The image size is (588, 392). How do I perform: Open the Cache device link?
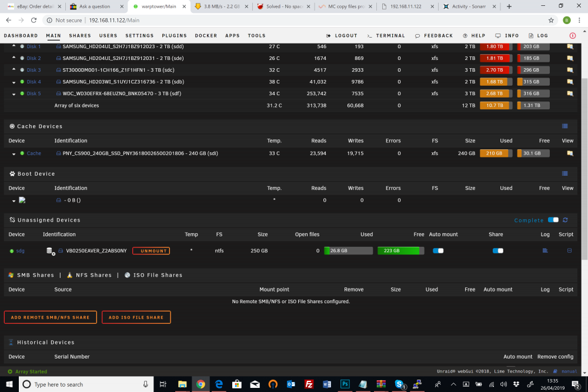[34, 153]
